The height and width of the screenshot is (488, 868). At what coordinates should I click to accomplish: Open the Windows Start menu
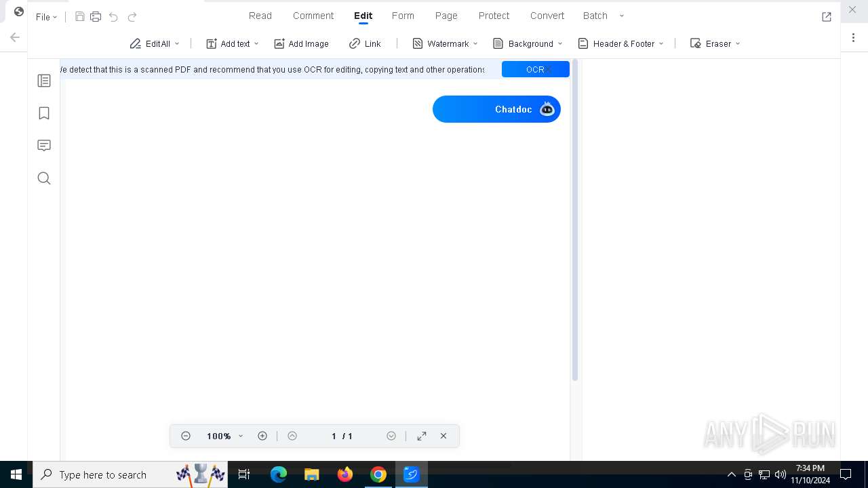pyautogui.click(x=16, y=474)
